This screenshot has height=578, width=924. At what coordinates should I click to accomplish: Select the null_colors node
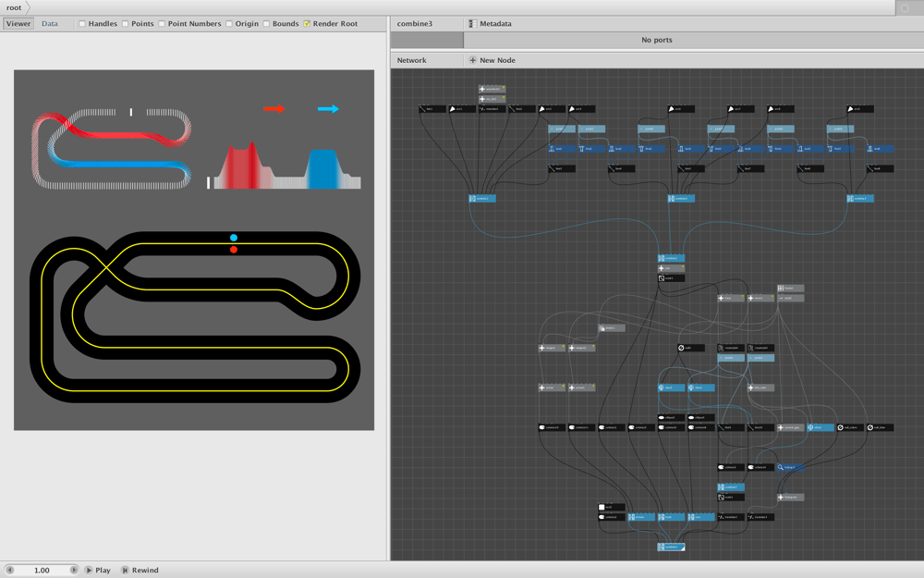(x=850, y=427)
